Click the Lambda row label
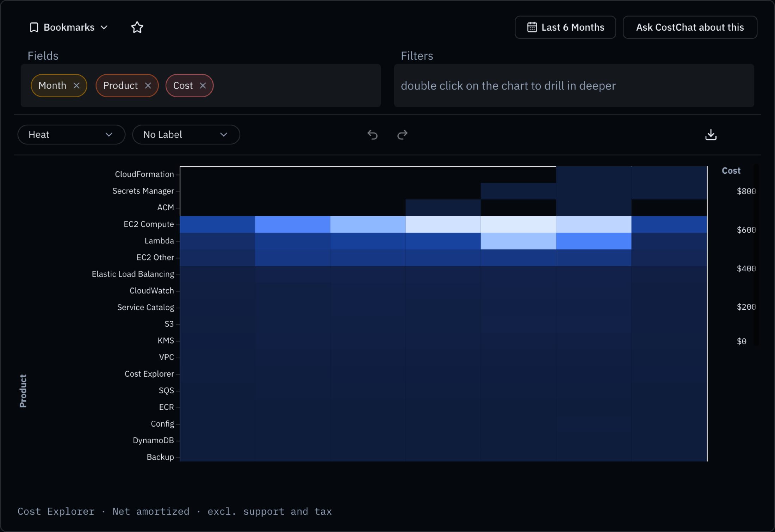This screenshot has width=775, height=532. pyautogui.click(x=159, y=241)
